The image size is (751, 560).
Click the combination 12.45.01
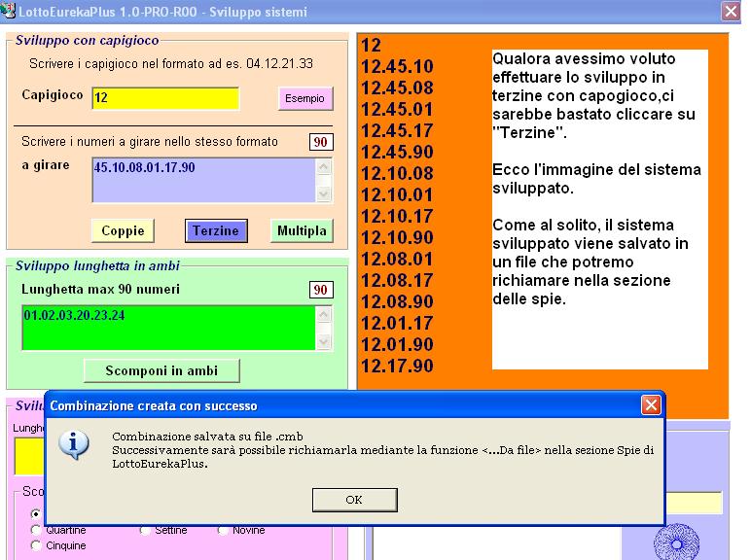397,109
